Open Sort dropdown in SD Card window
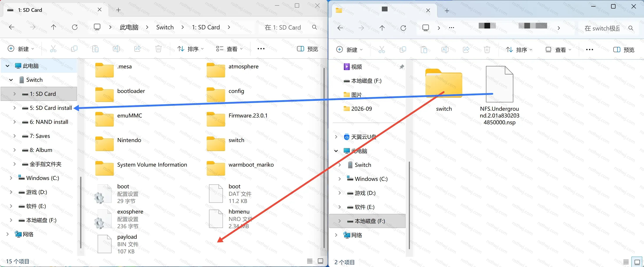644x267 pixels. pyautogui.click(x=190, y=49)
